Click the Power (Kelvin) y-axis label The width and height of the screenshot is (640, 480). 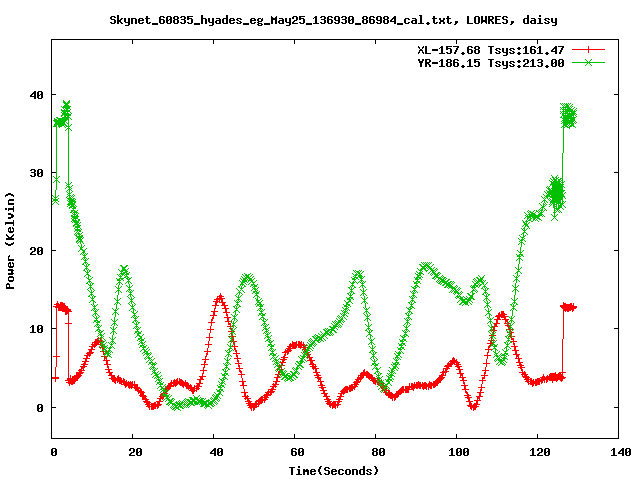point(10,241)
